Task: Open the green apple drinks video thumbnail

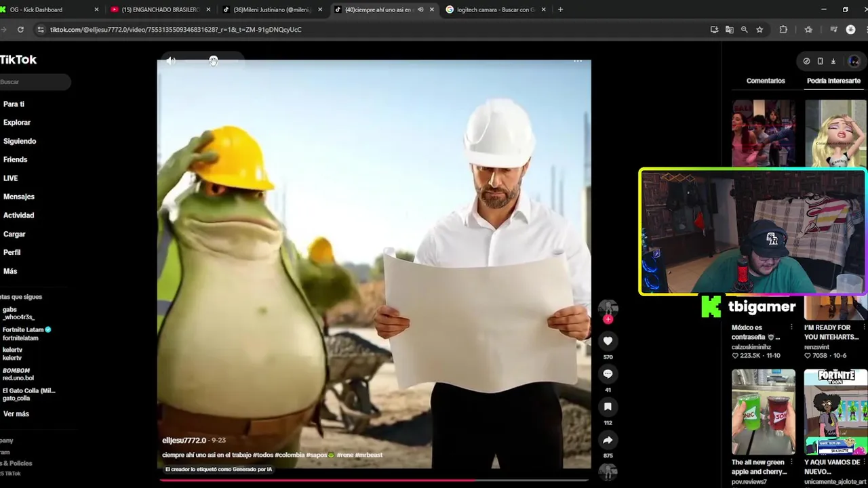Action: point(764,412)
